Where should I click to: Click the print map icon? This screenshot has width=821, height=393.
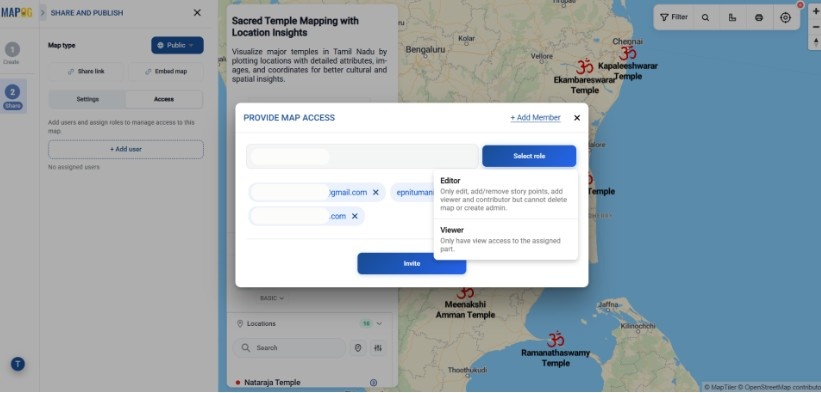(x=759, y=18)
